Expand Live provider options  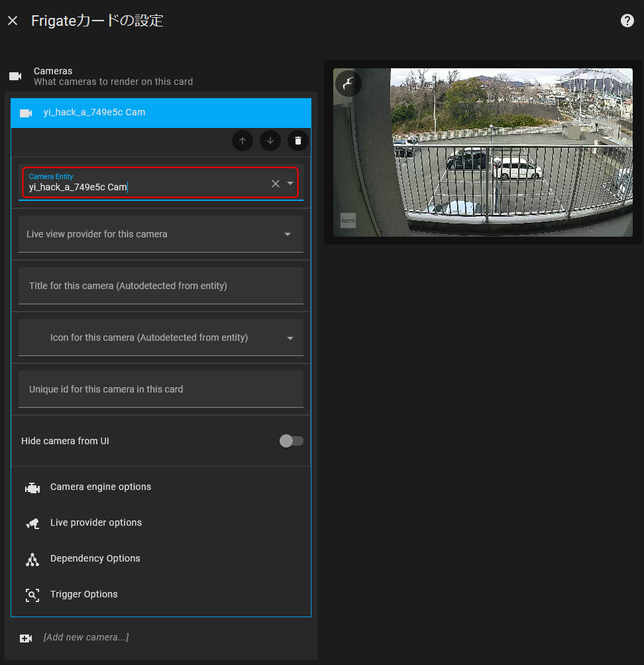(x=161, y=523)
